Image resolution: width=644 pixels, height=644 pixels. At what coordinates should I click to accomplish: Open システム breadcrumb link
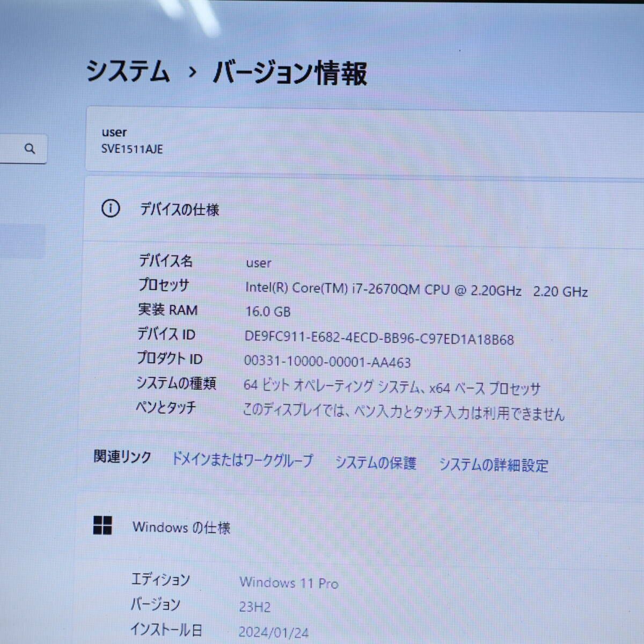[x=128, y=71]
